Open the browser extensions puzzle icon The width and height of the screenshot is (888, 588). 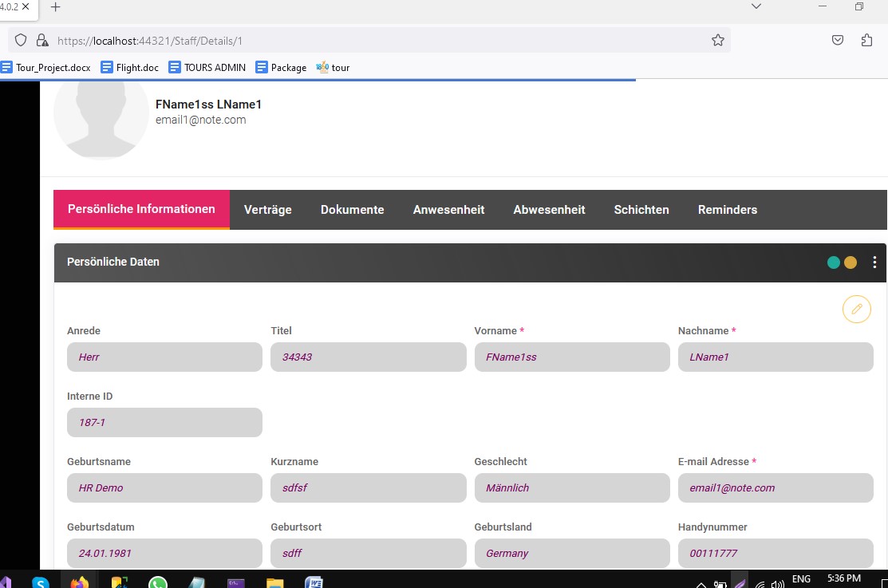tap(866, 40)
